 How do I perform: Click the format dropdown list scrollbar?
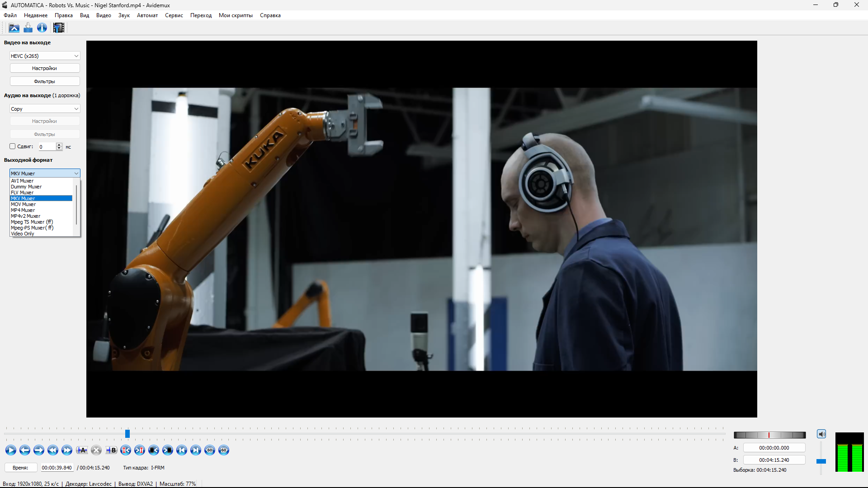click(76, 205)
